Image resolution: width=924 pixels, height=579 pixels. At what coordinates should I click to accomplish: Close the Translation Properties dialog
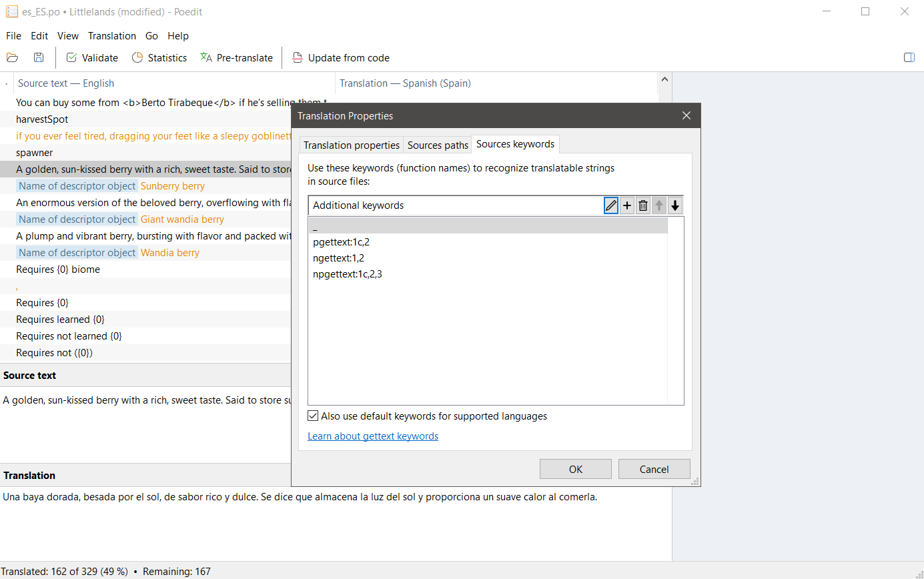coord(686,116)
